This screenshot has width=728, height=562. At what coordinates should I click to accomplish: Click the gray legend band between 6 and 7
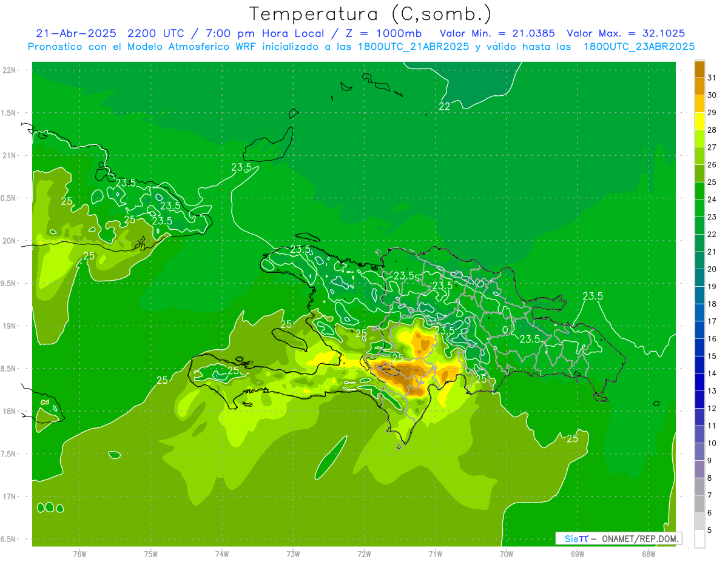(699, 504)
